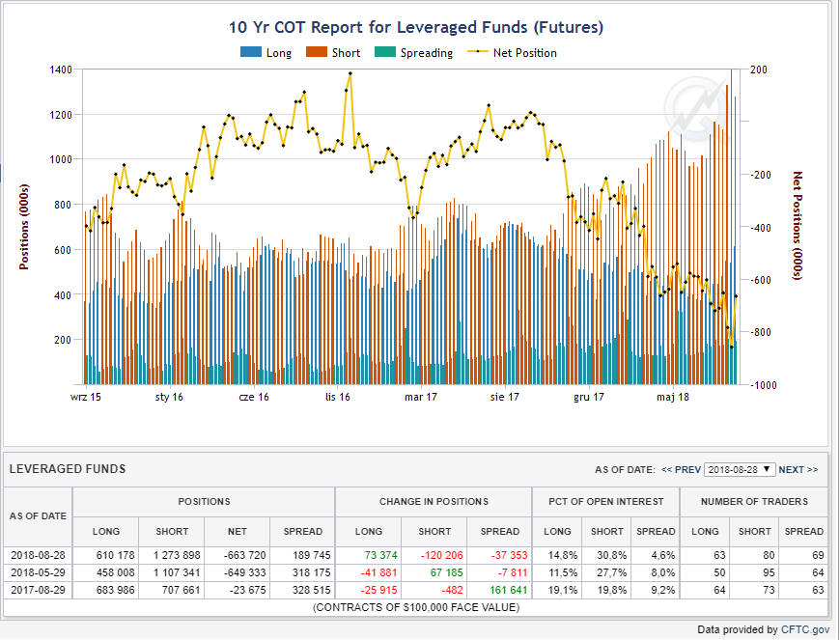Click the Net Positions (000s) axis title
Image resolution: width=840 pixels, height=640 pixels.
coord(798,226)
